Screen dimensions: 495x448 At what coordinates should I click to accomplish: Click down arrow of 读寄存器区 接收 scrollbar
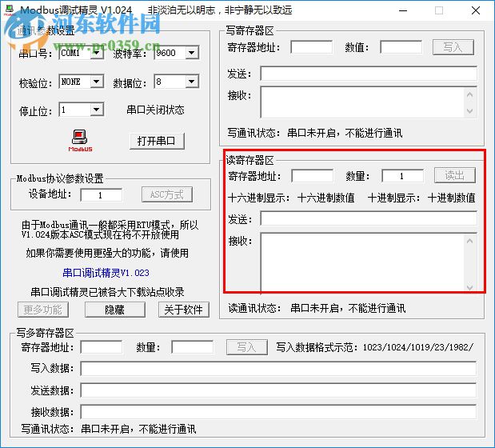[x=469, y=287]
